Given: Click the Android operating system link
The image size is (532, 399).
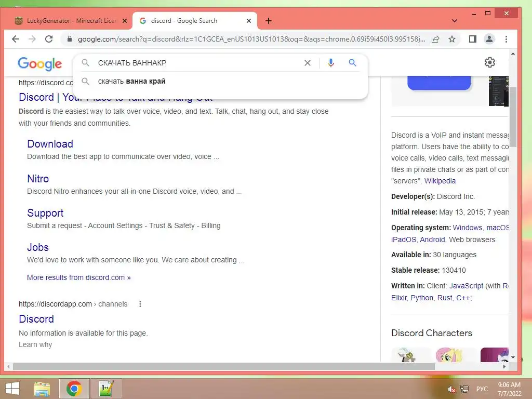Looking at the screenshot, I should 432,240.
